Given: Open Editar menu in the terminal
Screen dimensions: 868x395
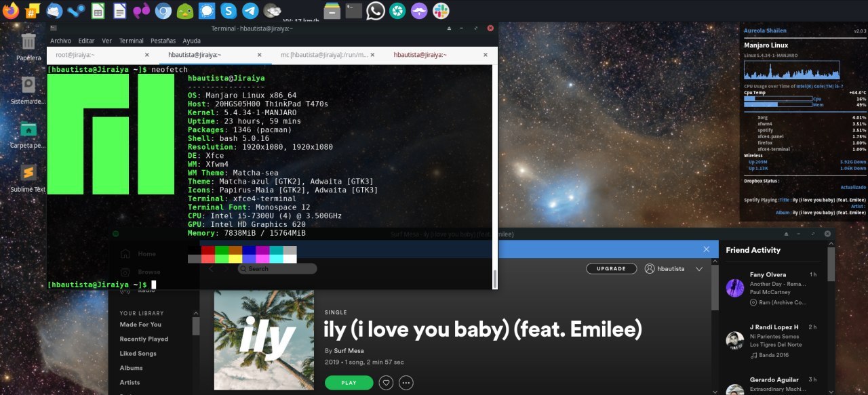Looking at the screenshot, I should point(86,41).
